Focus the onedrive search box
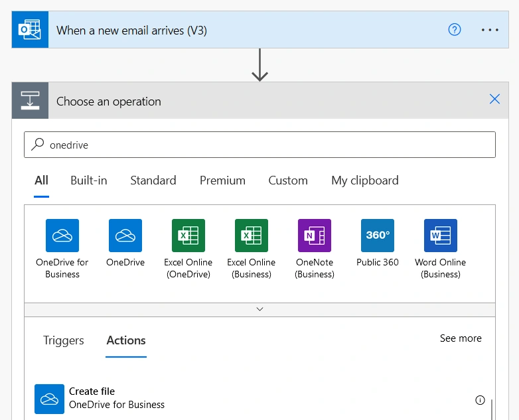Image resolution: width=519 pixels, height=420 pixels. click(259, 145)
